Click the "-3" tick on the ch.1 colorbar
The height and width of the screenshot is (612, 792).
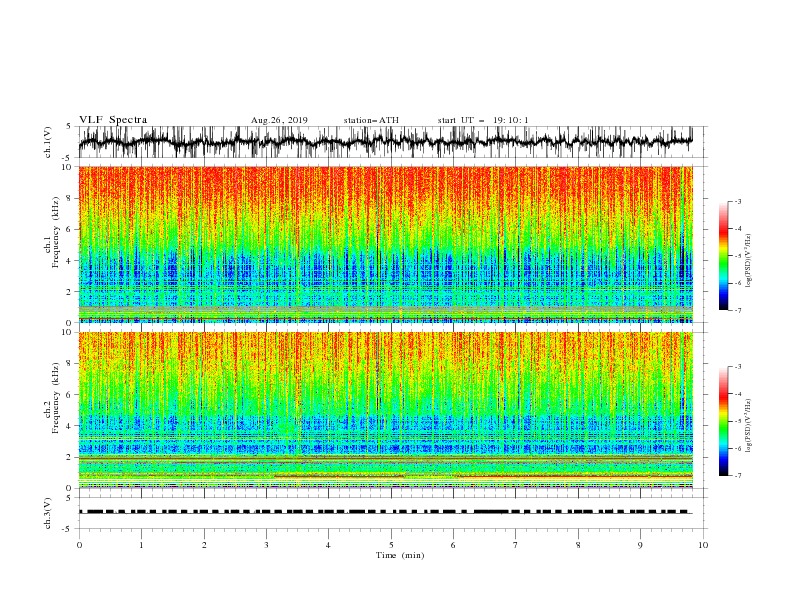click(x=737, y=201)
